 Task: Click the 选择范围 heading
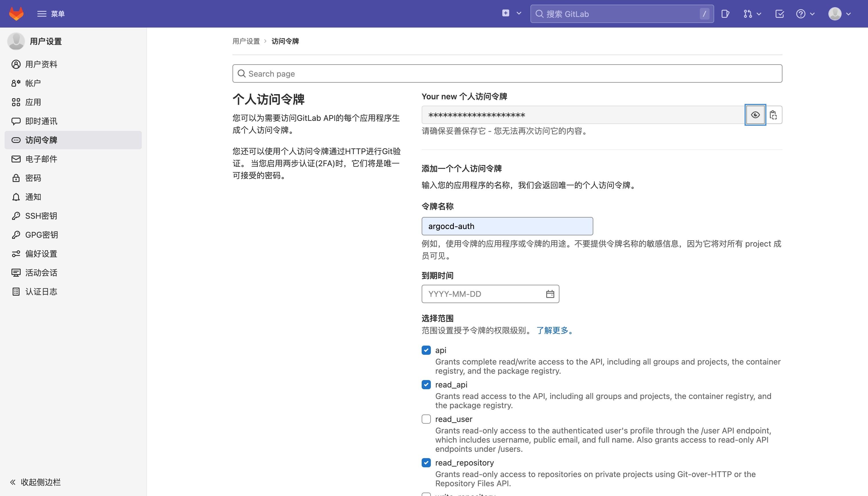(437, 318)
